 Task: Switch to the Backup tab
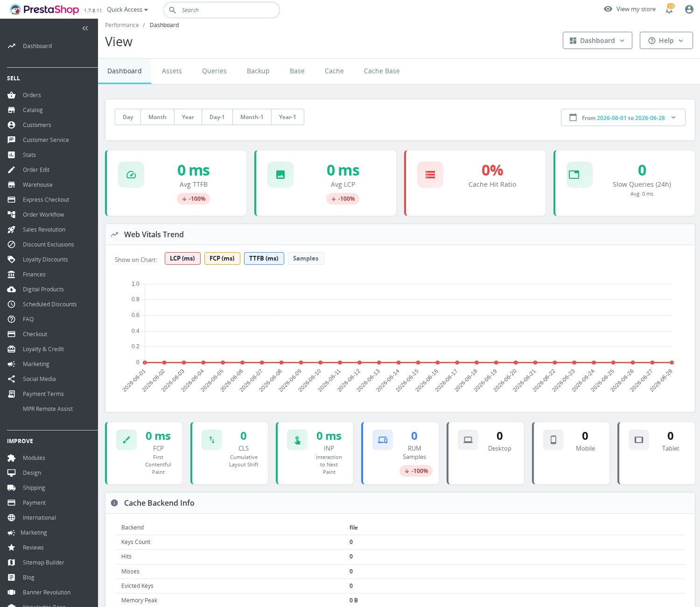pyautogui.click(x=258, y=71)
